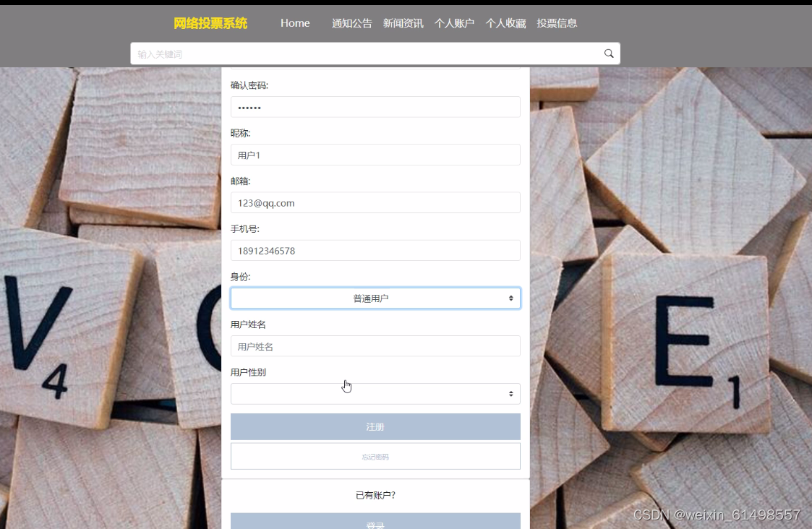Click the 已有账户? text
The height and width of the screenshot is (529, 812).
coord(375,495)
